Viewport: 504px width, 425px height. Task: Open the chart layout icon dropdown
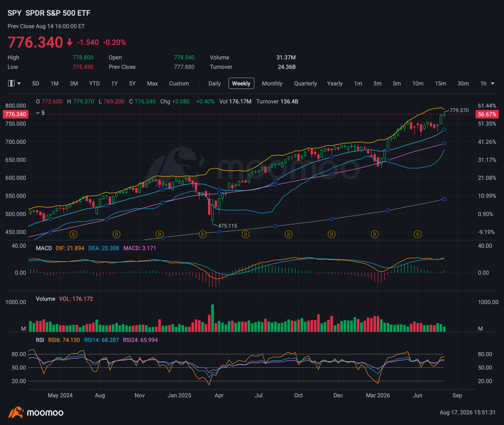(x=14, y=83)
